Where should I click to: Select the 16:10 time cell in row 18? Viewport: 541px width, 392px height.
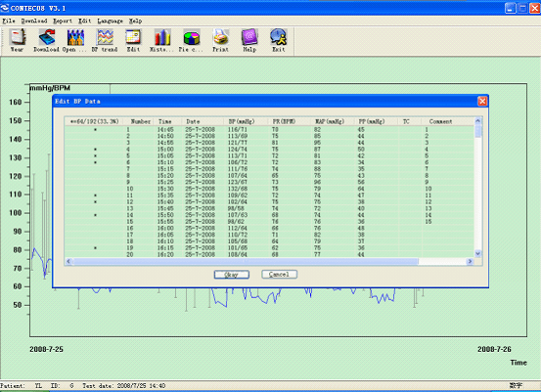click(165, 241)
